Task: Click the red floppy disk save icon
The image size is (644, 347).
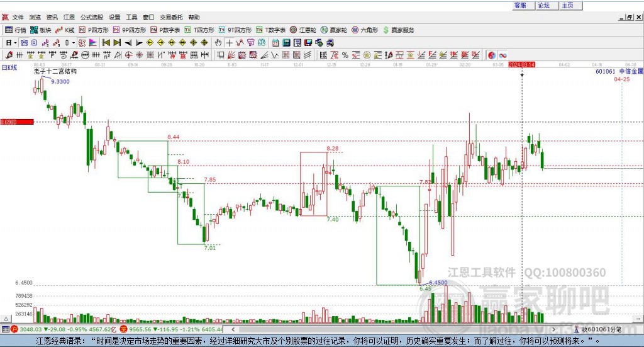Action: [308, 43]
